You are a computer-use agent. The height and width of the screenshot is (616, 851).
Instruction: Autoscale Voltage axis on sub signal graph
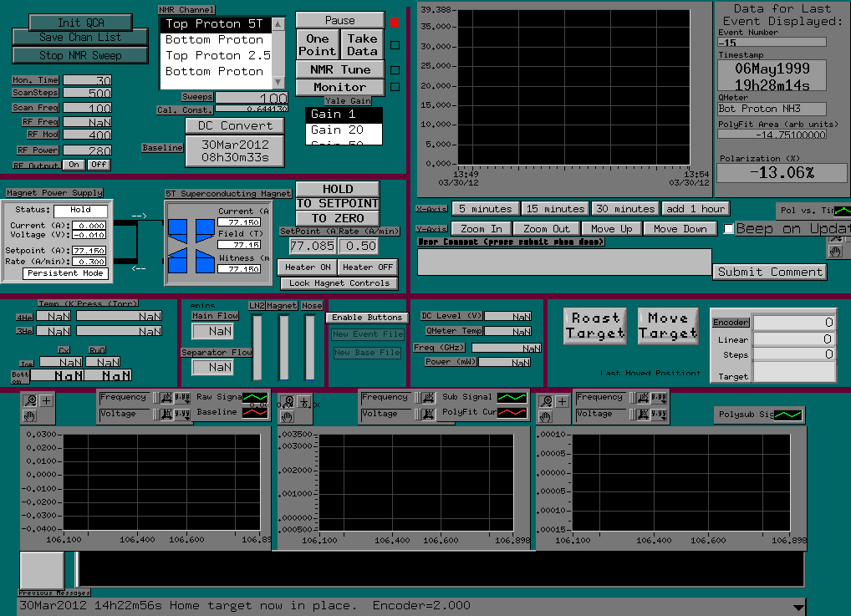(x=428, y=415)
